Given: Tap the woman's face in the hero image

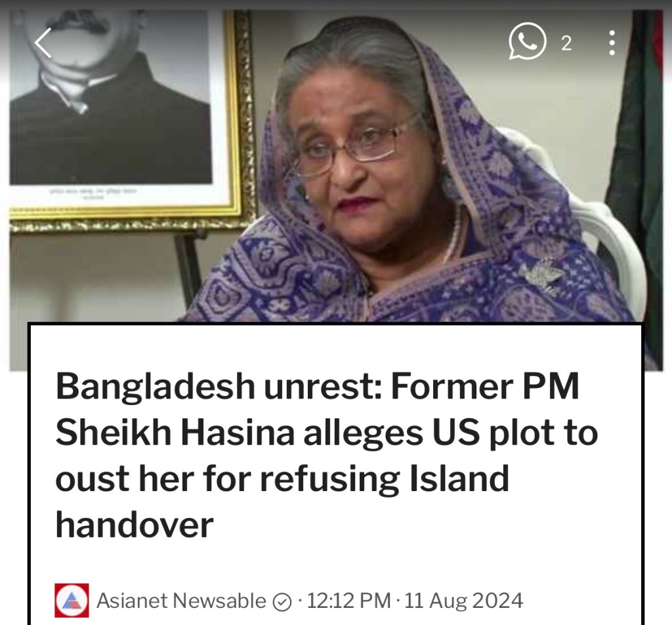Looking at the screenshot, I should [x=356, y=159].
